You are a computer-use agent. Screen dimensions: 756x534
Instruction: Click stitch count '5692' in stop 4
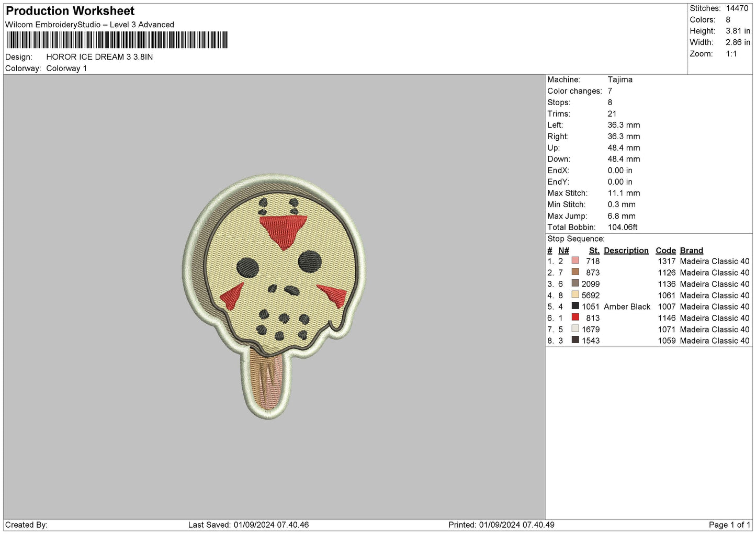(591, 296)
